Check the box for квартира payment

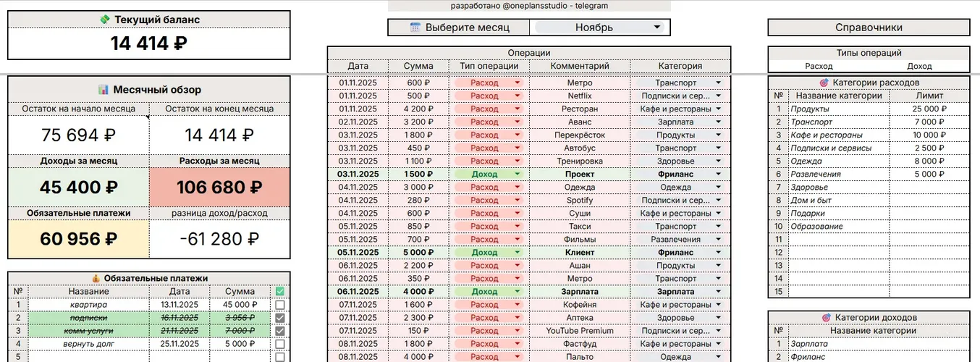point(279,305)
